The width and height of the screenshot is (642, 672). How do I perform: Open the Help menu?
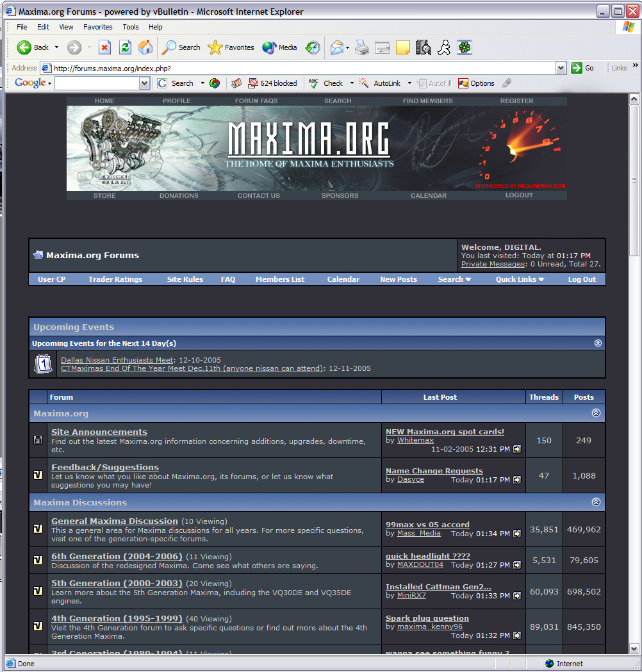pos(156,27)
